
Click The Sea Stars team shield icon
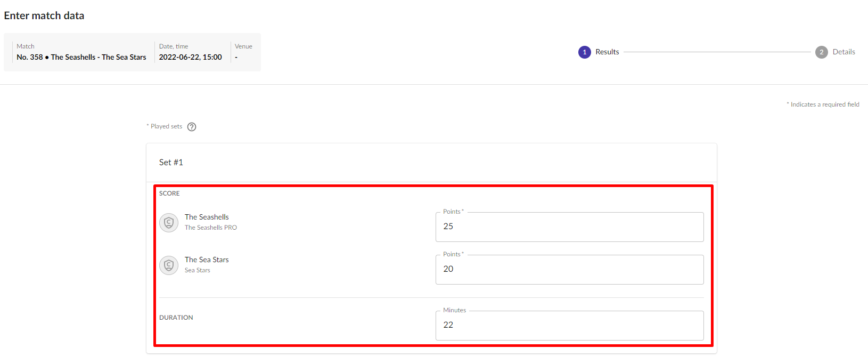(x=169, y=265)
